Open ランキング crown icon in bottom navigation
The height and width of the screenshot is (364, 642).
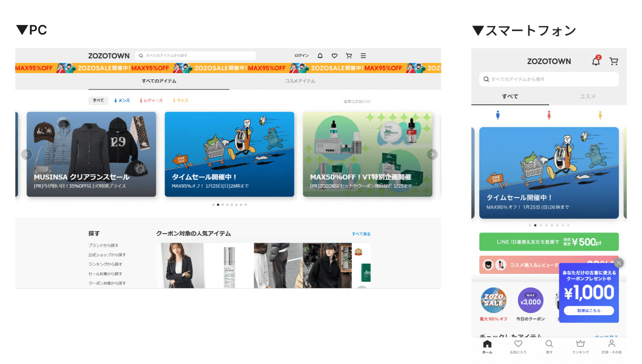pos(580,346)
